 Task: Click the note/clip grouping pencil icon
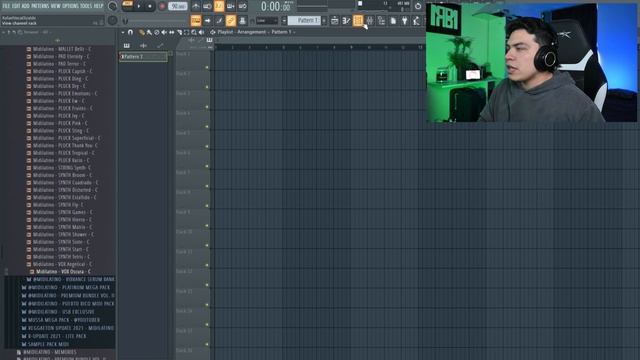pyautogui.click(x=219, y=20)
